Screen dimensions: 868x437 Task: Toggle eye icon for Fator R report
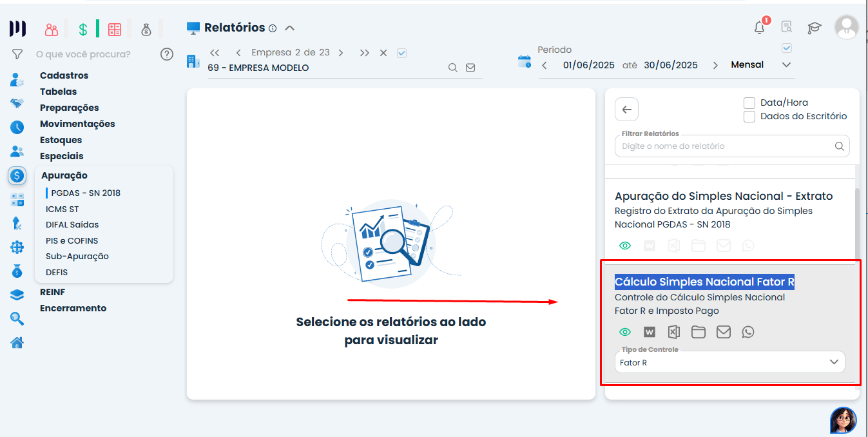[x=625, y=332]
